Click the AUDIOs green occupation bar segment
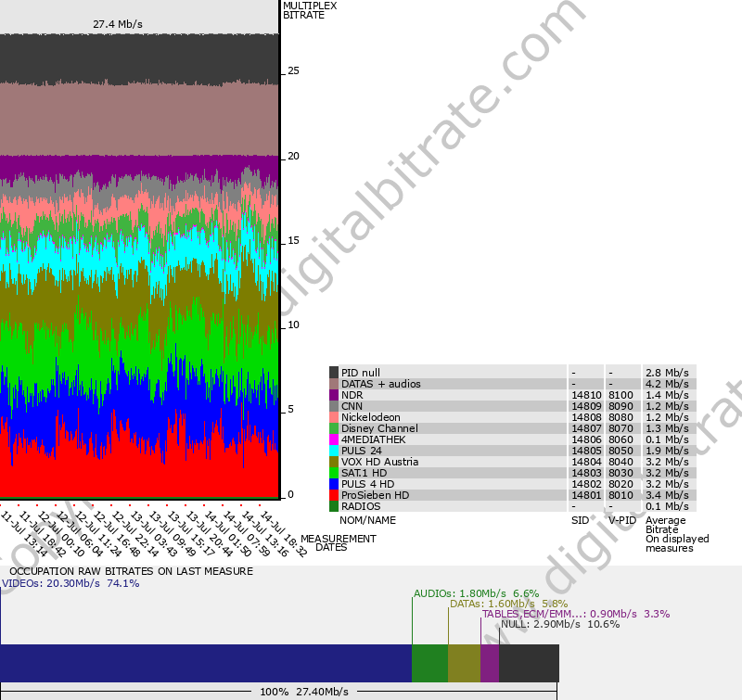Viewport: 742px width, 700px height. 429,663
